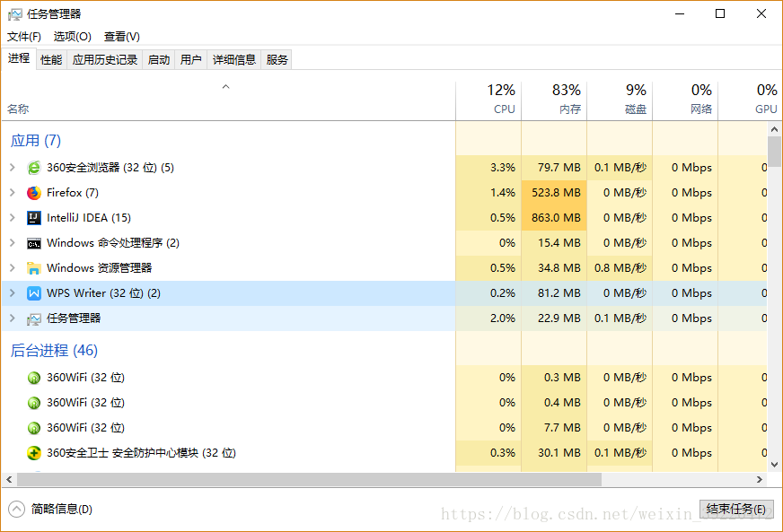The image size is (783, 532).
Task: Switch to the 详细信息 tab
Action: tap(234, 60)
